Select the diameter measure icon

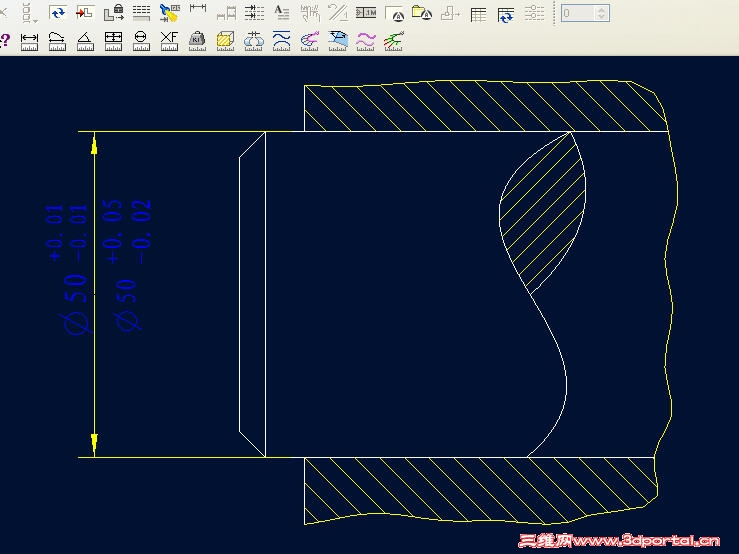pyautogui.click(x=141, y=41)
